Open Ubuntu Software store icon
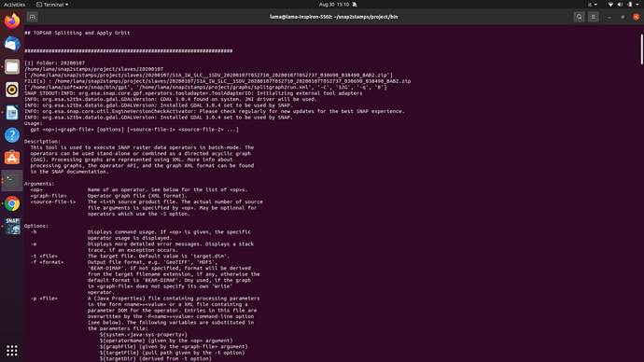The image size is (644, 362). point(12,158)
